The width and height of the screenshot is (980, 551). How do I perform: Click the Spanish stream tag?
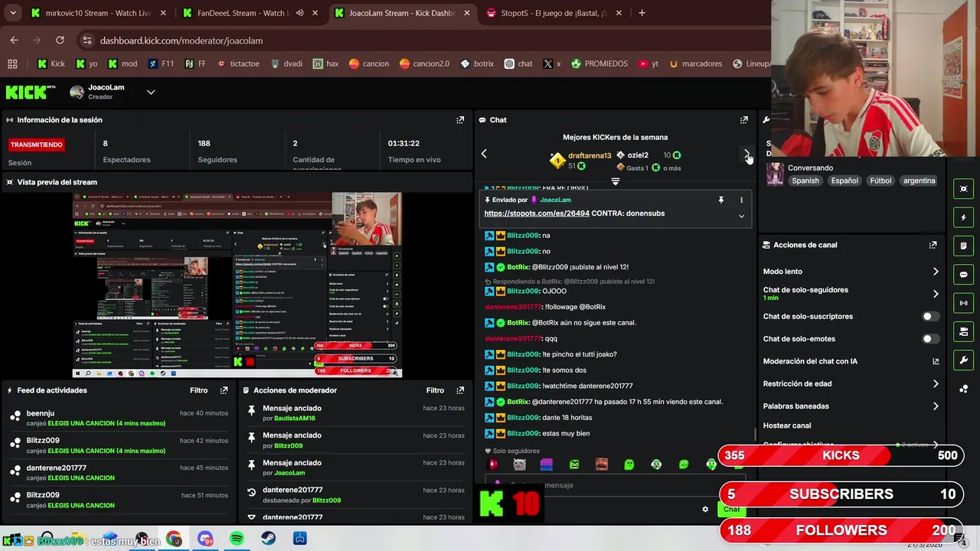(x=805, y=181)
